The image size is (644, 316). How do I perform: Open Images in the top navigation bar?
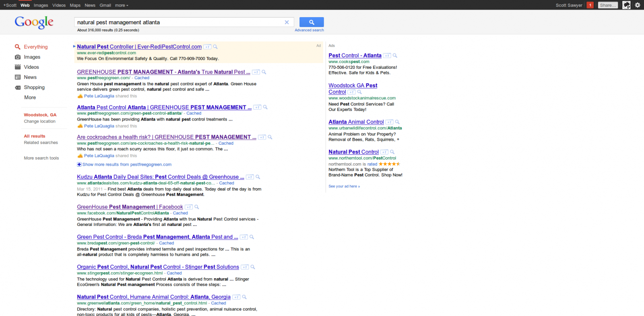tap(41, 5)
